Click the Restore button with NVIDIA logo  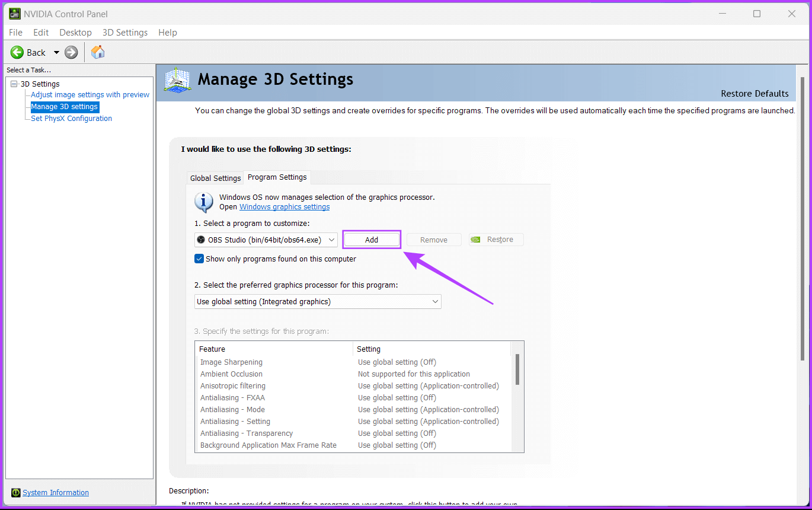[496, 240]
